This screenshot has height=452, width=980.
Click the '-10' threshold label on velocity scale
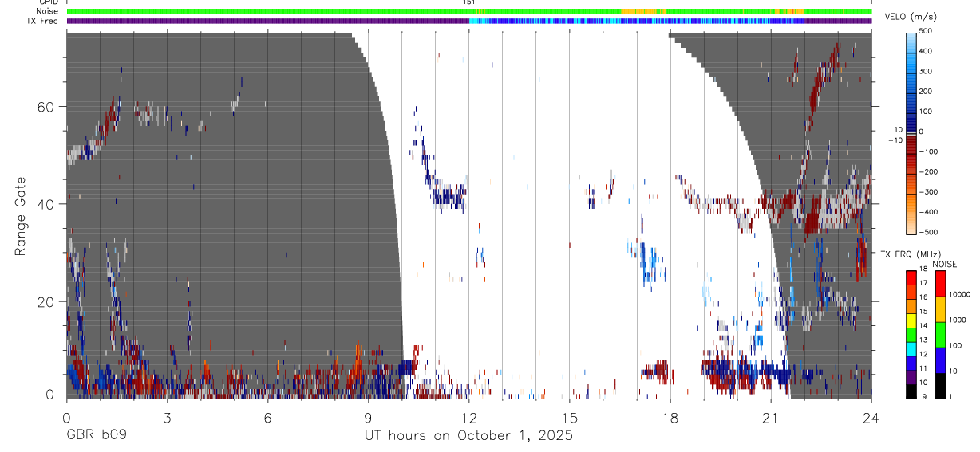894,140
